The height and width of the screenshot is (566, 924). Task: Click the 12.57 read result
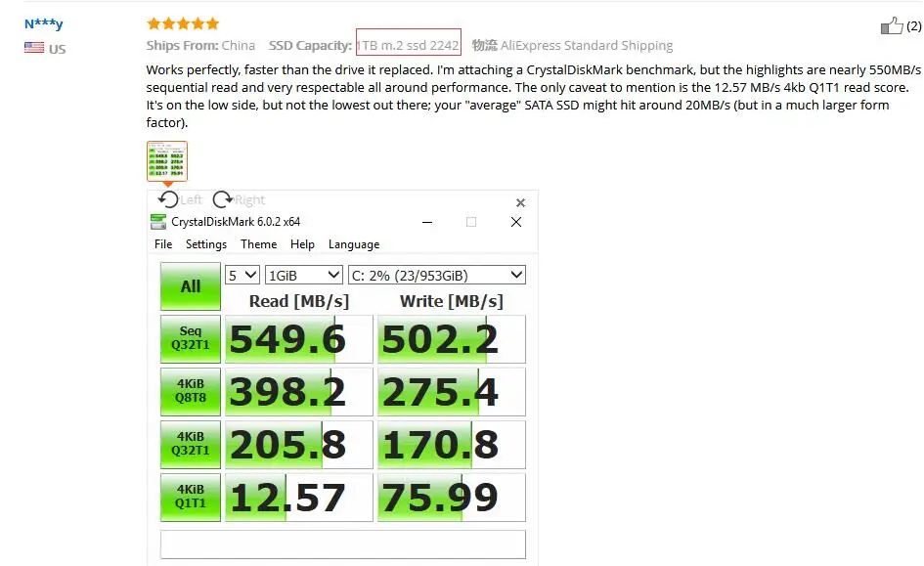point(299,498)
